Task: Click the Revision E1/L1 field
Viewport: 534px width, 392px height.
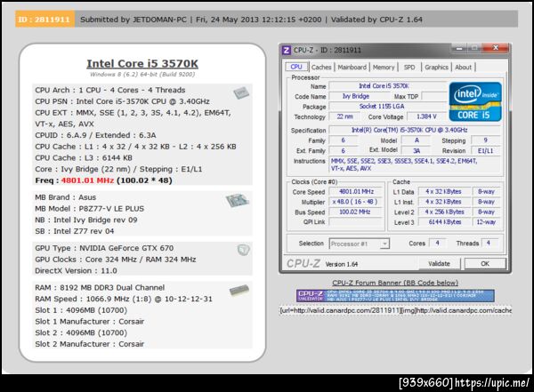Action: pos(486,151)
